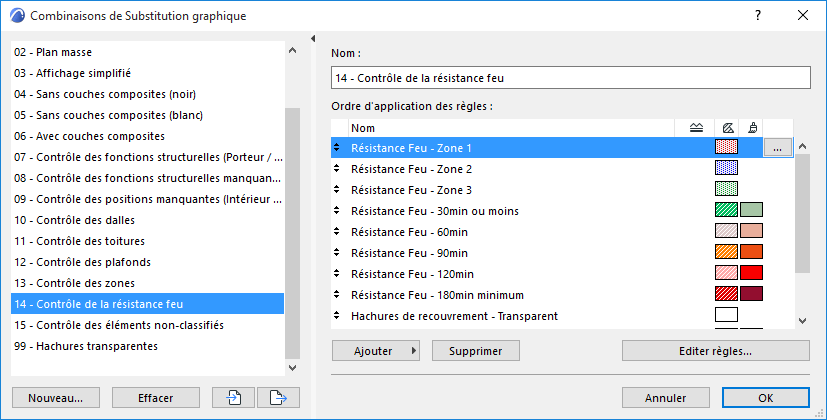Viewport: 827px width, 420px height.
Task: Open the help question mark in title bar
Action: click(x=758, y=16)
